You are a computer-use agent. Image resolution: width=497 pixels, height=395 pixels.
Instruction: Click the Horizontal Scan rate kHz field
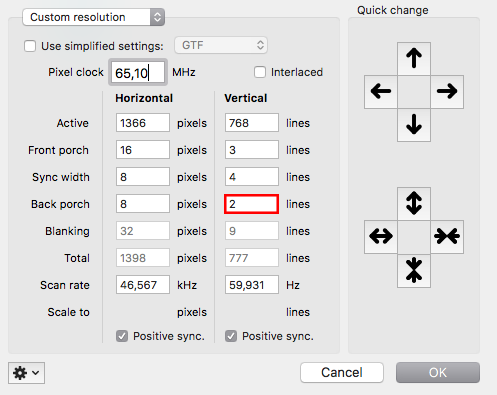[x=143, y=285]
